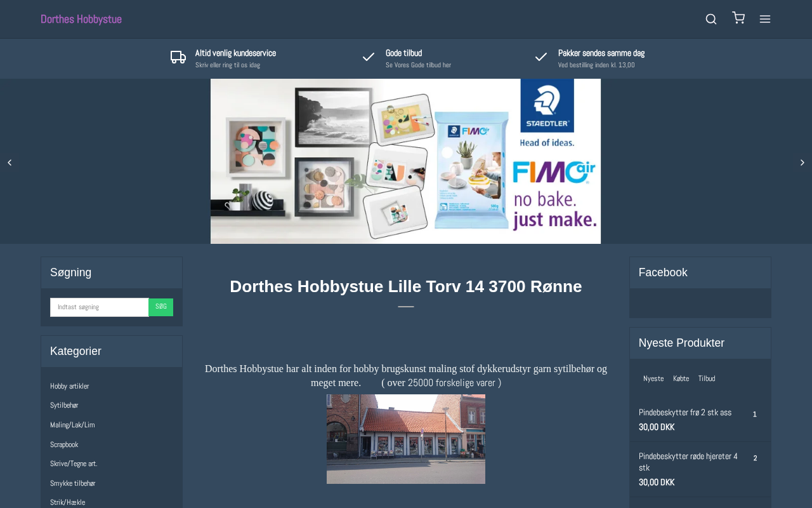The width and height of the screenshot is (812, 508).
Task: Switch to the Tilbud products tab
Action: (x=707, y=378)
